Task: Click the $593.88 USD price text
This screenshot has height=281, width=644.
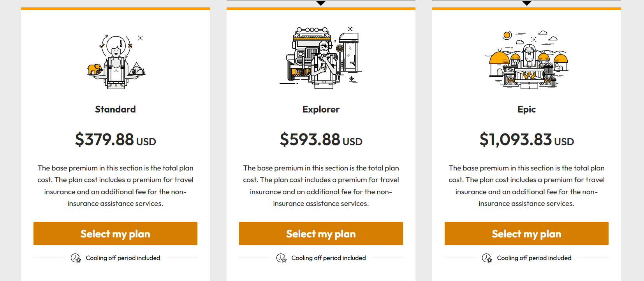Action: [x=320, y=139]
